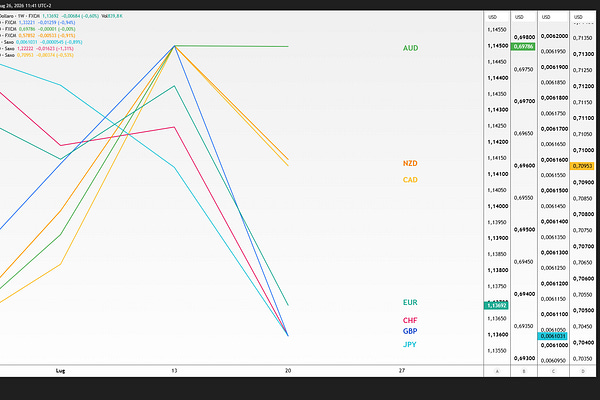
Task: Click the 0,69300 value on price scale
Action: pyautogui.click(x=524, y=358)
